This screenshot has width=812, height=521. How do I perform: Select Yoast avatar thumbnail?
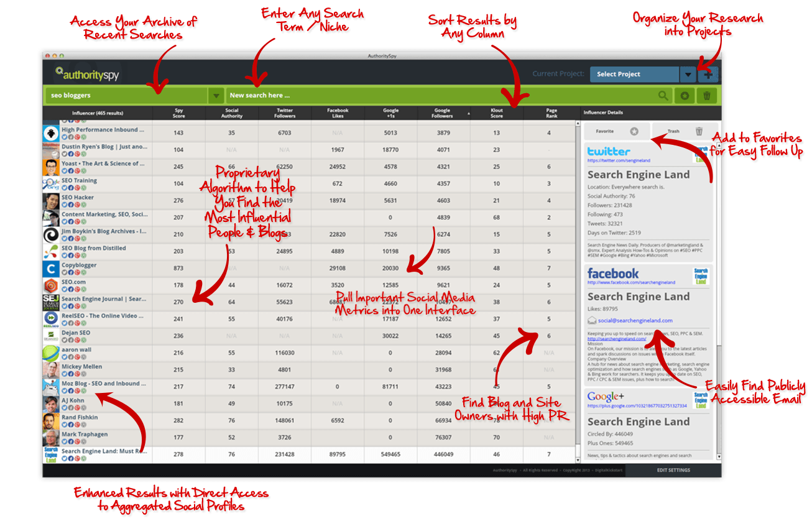51,167
